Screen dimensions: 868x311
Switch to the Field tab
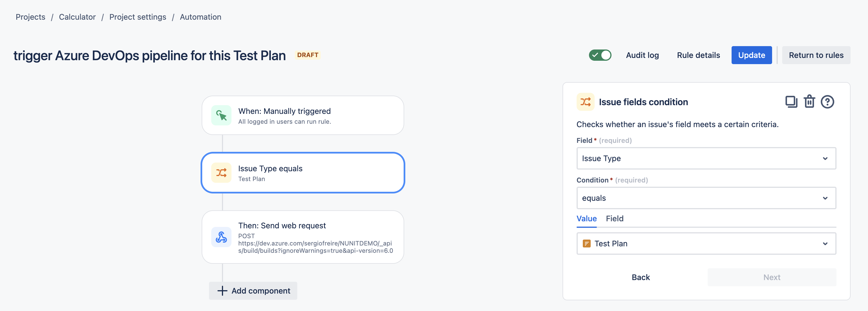pos(615,219)
